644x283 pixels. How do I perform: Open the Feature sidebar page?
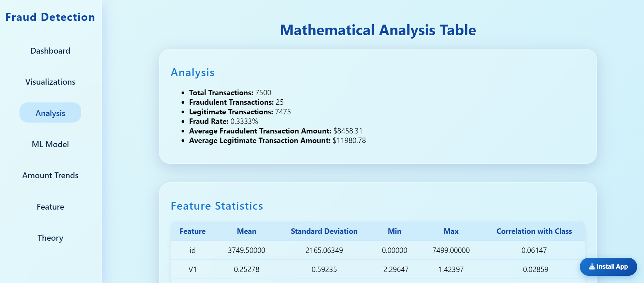pos(50,207)
